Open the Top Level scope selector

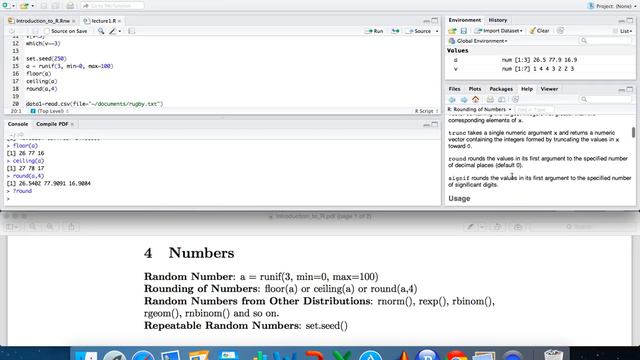coord(50,111)
